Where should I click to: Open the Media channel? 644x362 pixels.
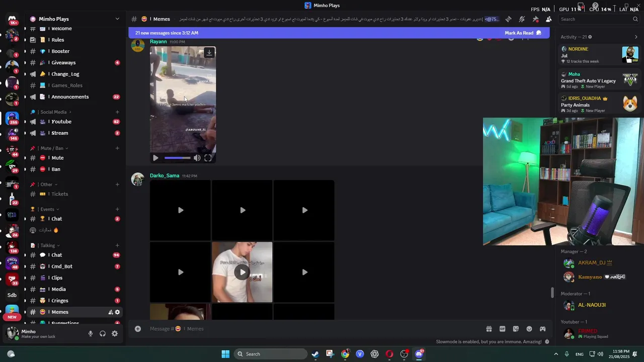point(75,290)
